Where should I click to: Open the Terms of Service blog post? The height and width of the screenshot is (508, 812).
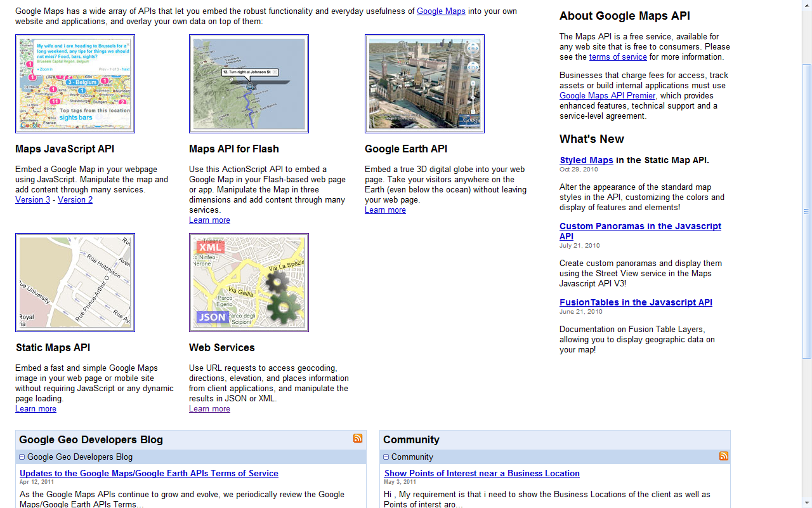click(x=149, y=473)
